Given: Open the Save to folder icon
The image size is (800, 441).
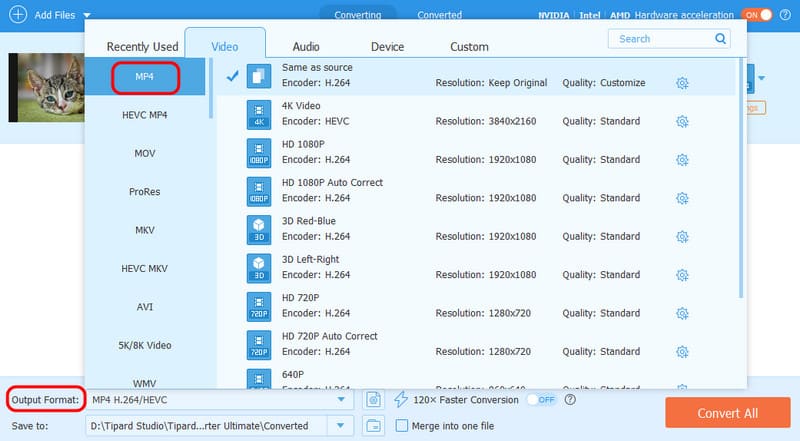Looking at the screenshot, I should tap(372, 426).
